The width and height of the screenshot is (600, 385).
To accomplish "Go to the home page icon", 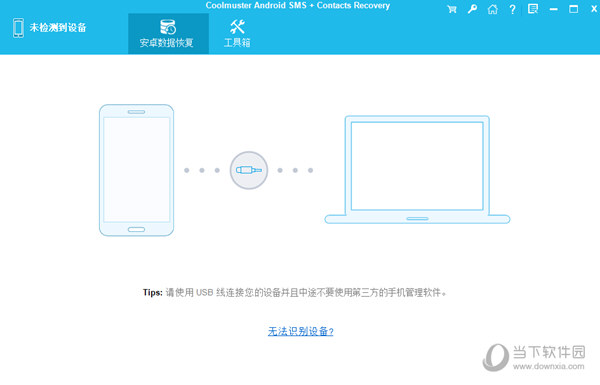I will tap(492, 9).
